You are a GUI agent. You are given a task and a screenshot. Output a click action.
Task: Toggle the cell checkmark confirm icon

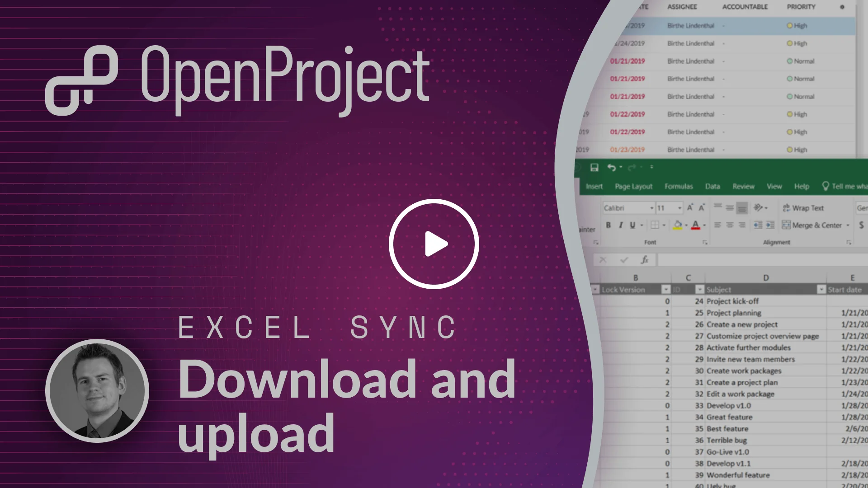tap(624, 259)
